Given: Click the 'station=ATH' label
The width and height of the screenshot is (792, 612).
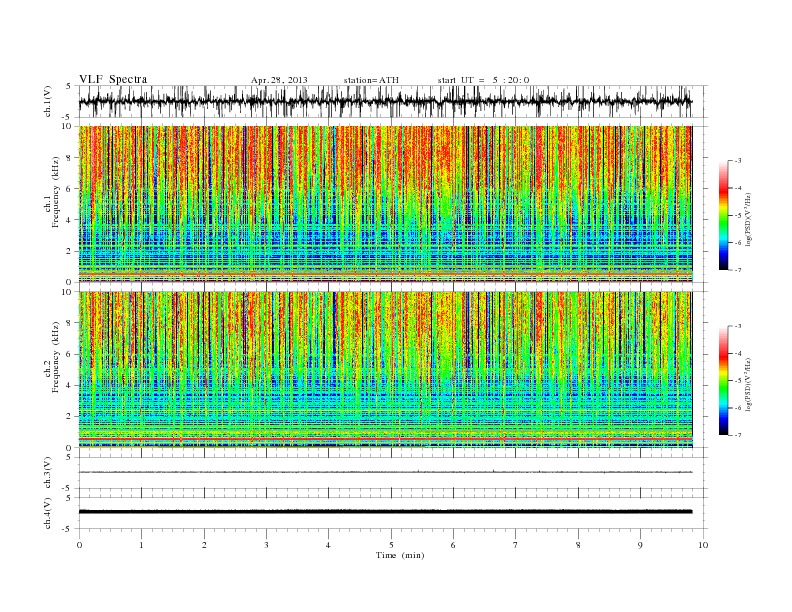Looking at the screenshot, I should [371, 80].
